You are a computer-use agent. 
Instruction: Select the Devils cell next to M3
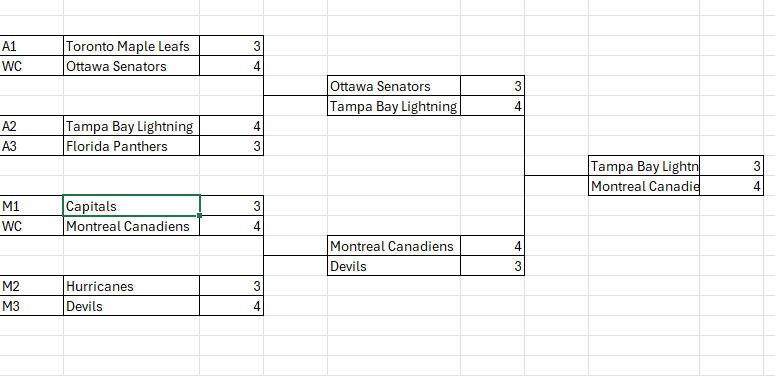click(131, 306)
